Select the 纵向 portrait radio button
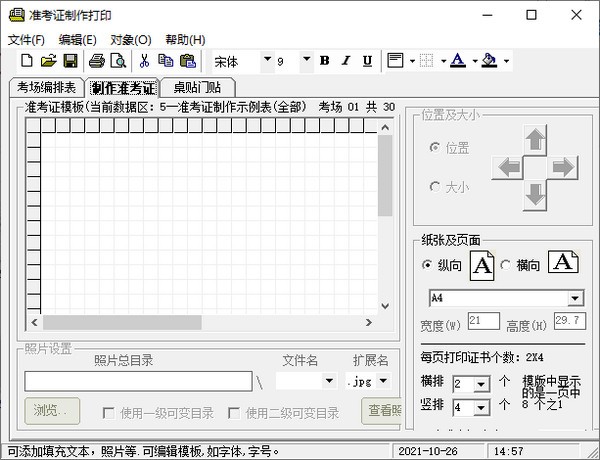This screenshot has height=460, width=600. 429,265
